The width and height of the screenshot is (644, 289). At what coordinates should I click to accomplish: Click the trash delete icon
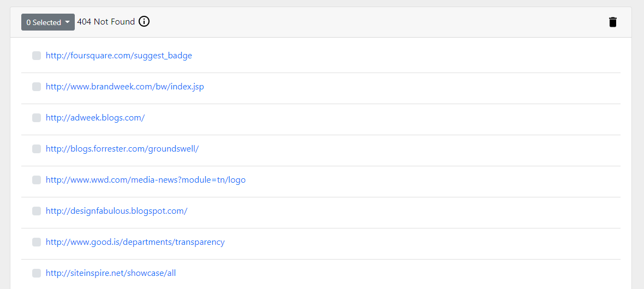613,22
